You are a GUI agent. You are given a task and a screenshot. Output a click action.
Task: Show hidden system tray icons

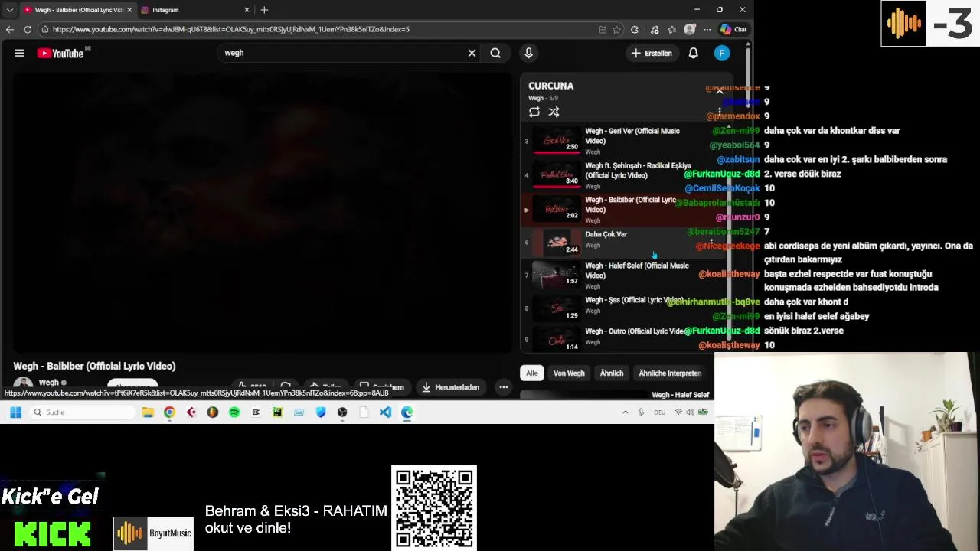point(625,412)
